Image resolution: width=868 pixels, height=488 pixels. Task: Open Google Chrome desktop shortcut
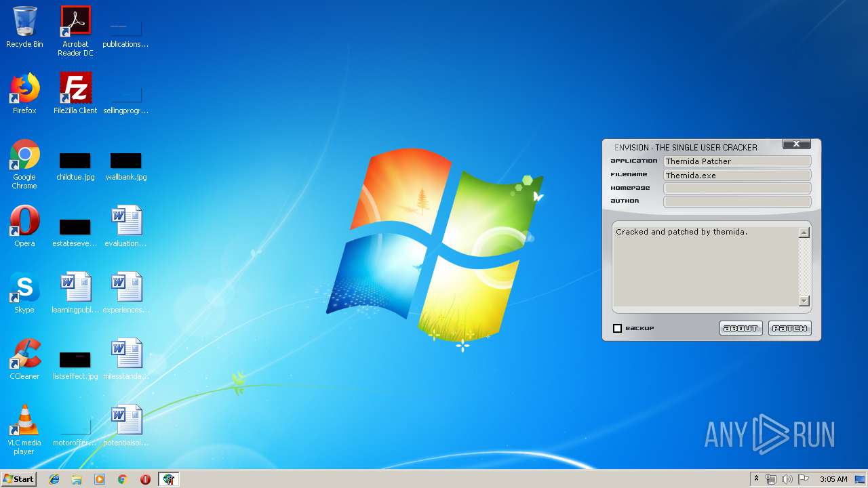(x=24, y=164)
